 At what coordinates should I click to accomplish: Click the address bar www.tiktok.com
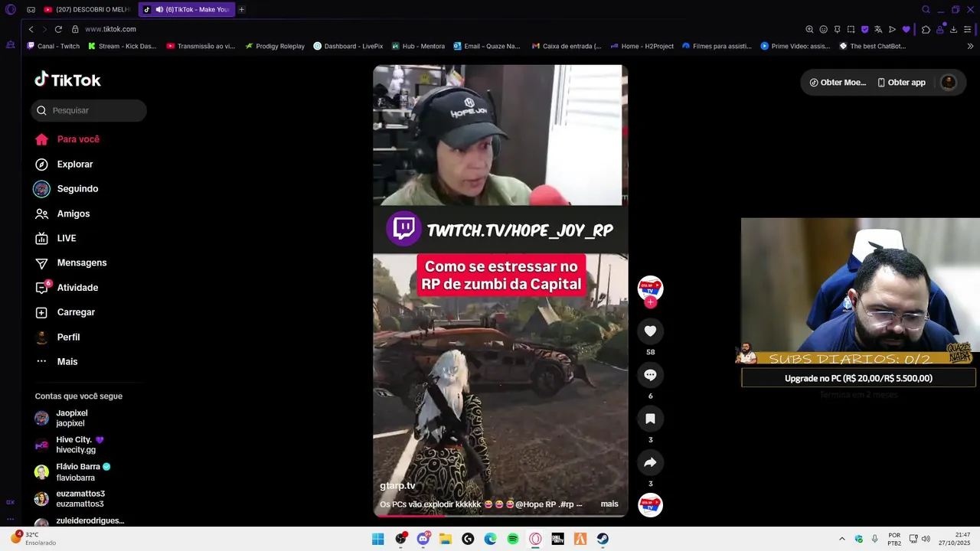[110, 29]
